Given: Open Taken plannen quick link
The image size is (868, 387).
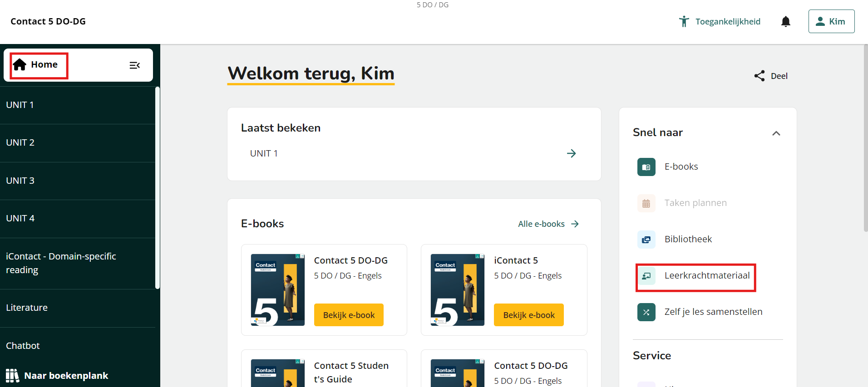Looking at the screenshot, I should 695,203.
